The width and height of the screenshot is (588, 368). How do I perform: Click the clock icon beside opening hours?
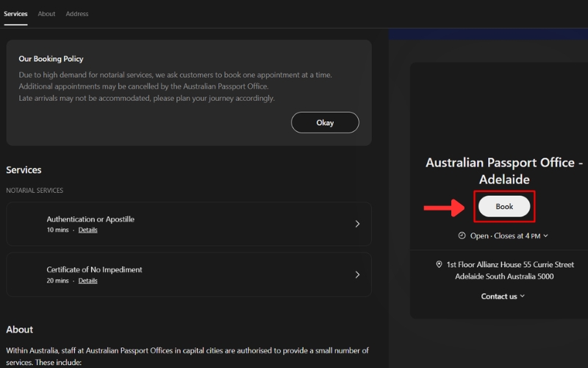point(462,236)
